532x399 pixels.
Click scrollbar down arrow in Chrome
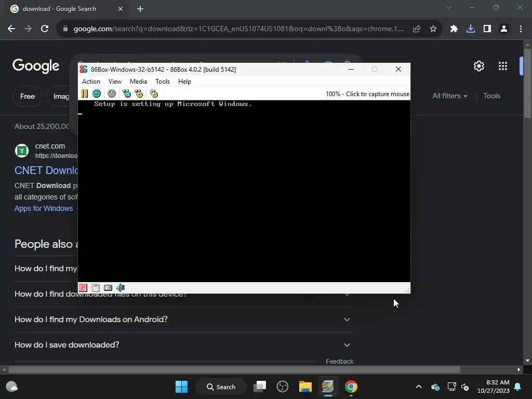pyautogui.click(x=527, y=361)
